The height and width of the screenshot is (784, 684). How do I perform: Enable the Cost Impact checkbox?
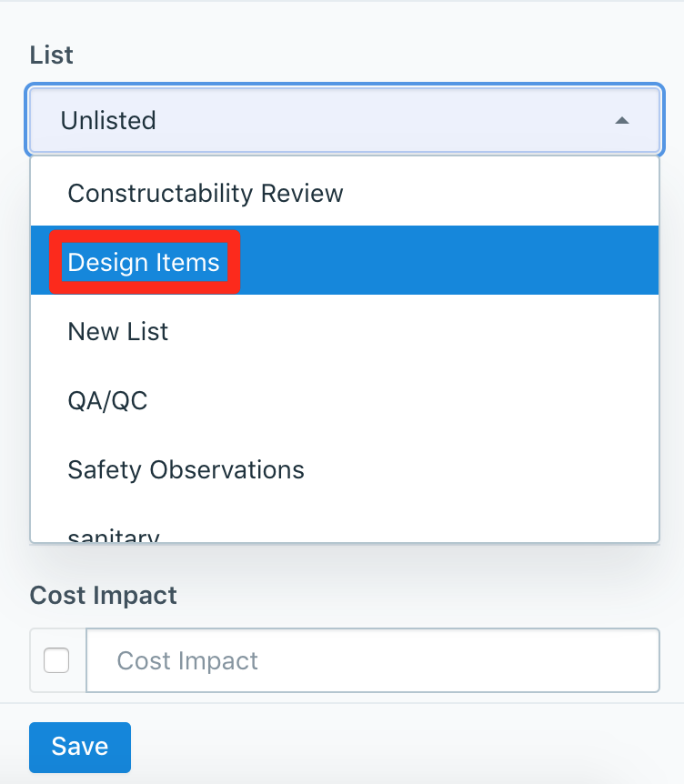click(x=56, y=660)
